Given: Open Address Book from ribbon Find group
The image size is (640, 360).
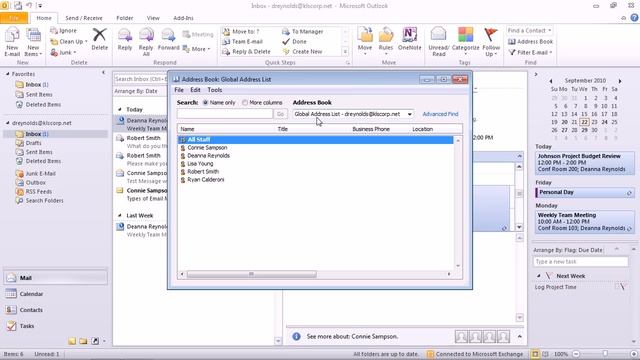Looking at the screenshot, I should click(x=530, y=42).
